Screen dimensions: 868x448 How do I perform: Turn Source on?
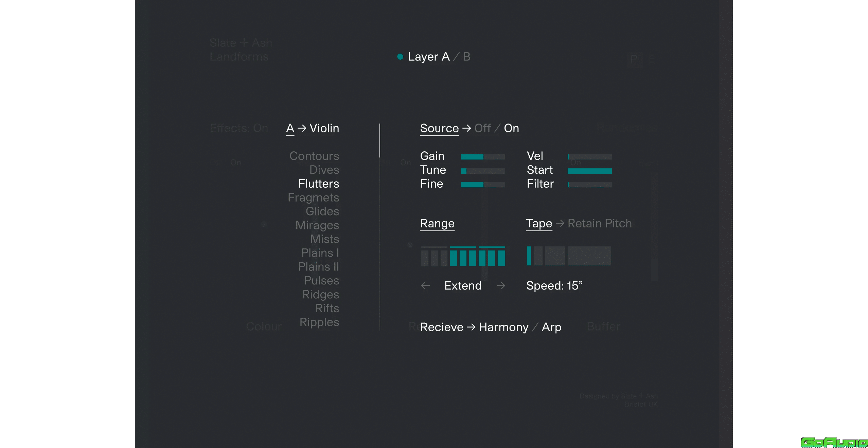pos(511,128)
